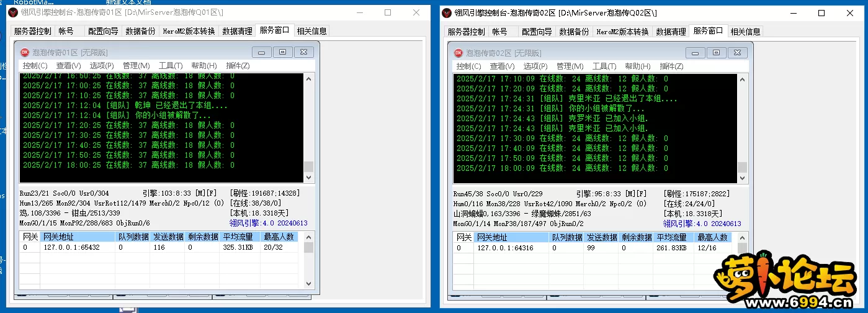Click 翎风引擎:4.0 20240613 label in 02区

702,224
